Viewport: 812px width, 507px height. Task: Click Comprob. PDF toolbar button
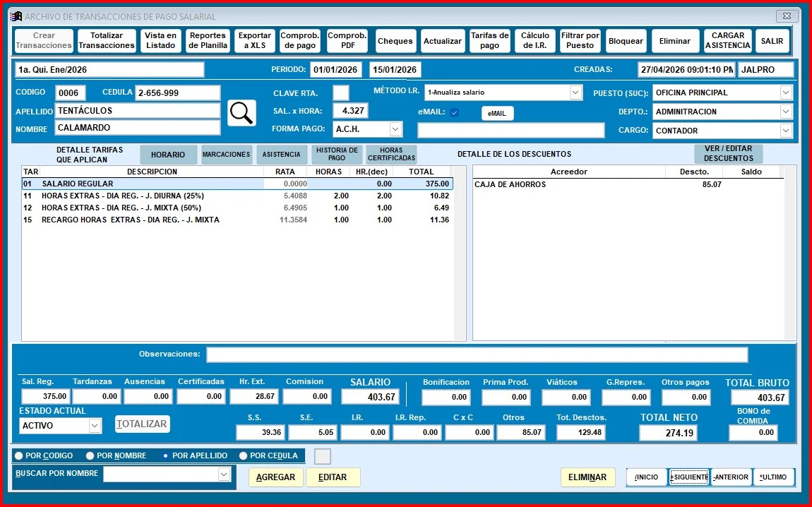(x=347, y=41)
